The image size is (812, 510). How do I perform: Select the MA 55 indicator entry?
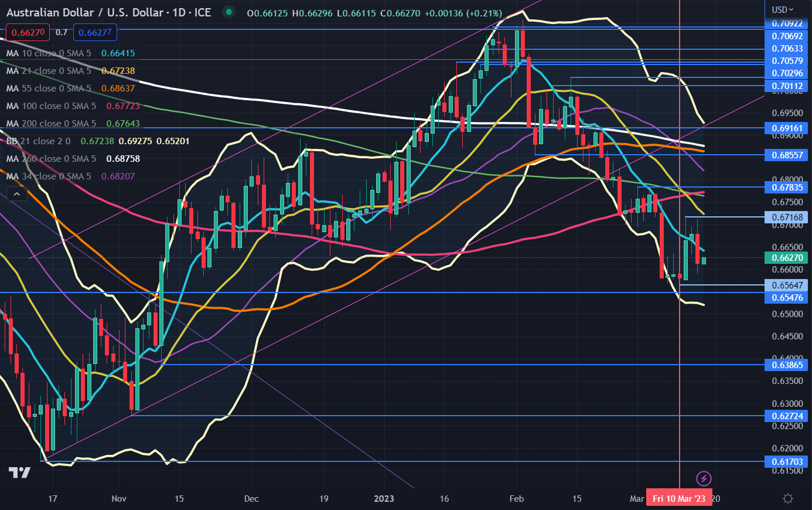[x=49, y=89]
